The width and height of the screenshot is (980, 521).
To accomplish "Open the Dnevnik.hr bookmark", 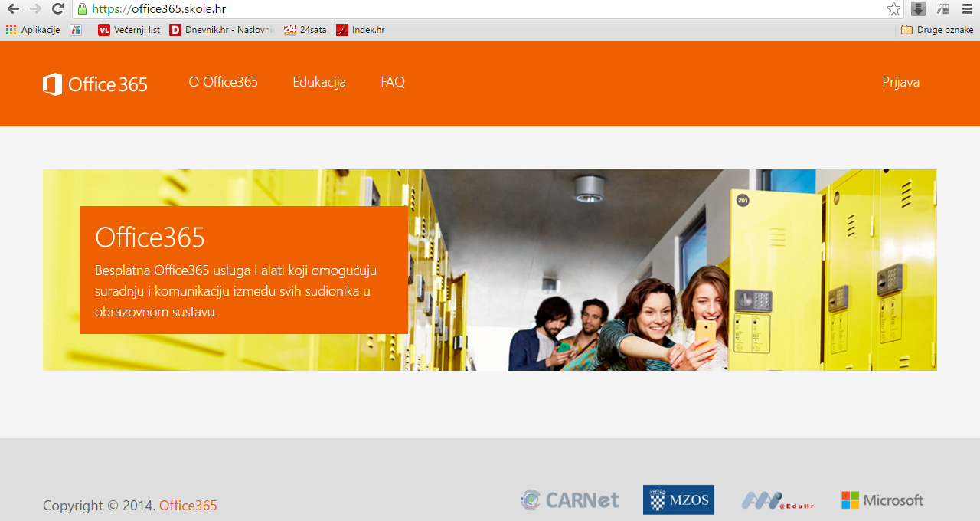I will (x=221, y=30).
